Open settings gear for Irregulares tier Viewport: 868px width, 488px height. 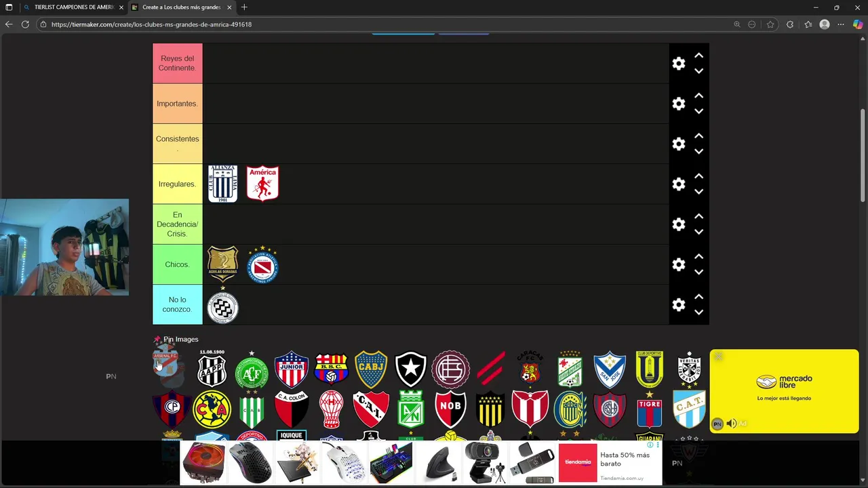click(x=678, y=184)
